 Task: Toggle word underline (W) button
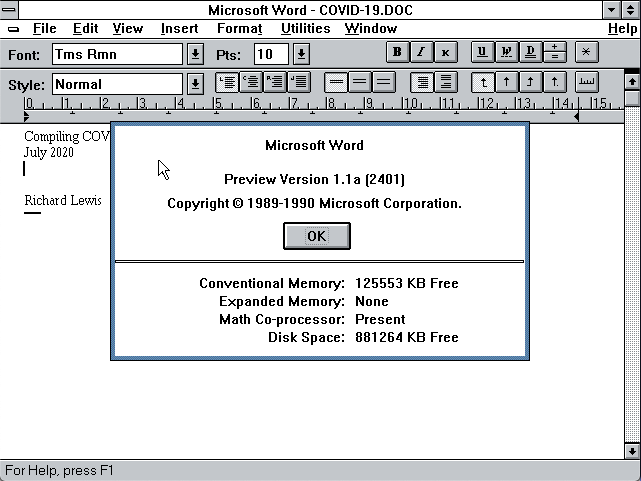(x=506, y=52)
